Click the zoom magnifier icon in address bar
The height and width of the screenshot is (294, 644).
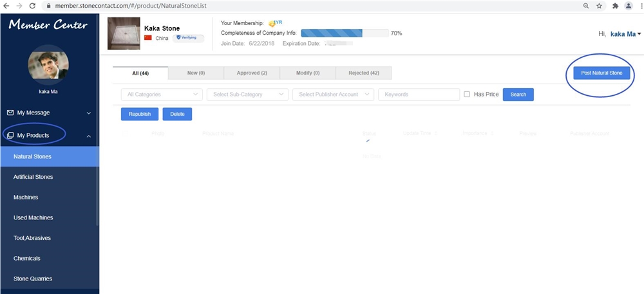pyautogui.click(x=586, y=6)
